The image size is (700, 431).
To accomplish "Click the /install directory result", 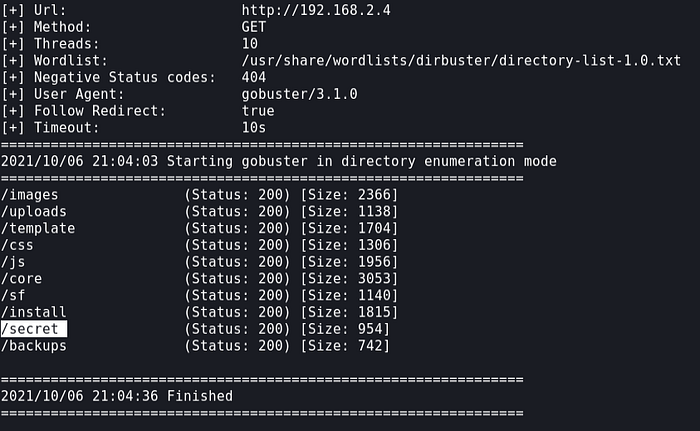I will pos(34,313).
